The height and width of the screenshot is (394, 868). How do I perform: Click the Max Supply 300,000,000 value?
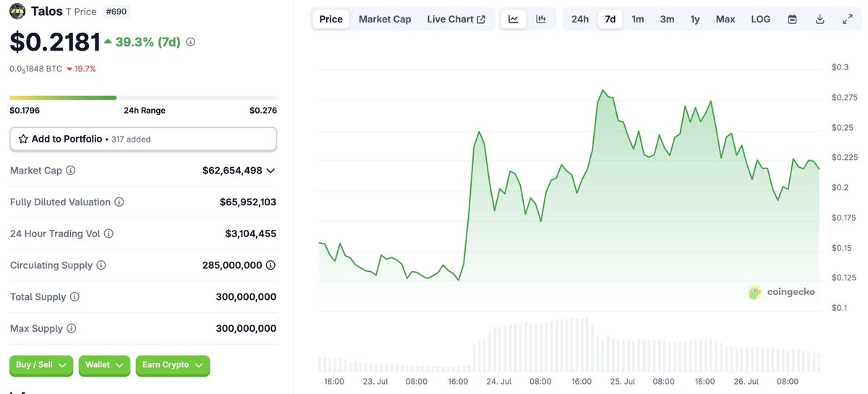click(x=246, y=329)
